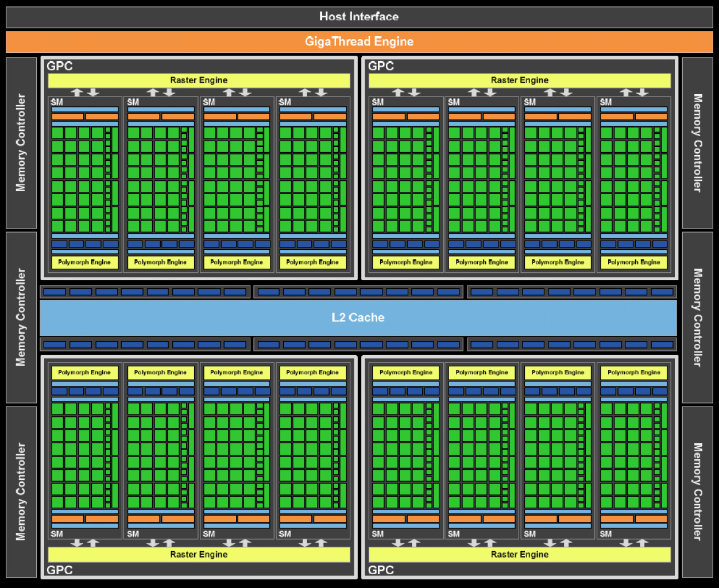Click third Polymorph Engine in bottom-right GPC
The width and height of the screenshot is (719, 588).
click(558, 373)
